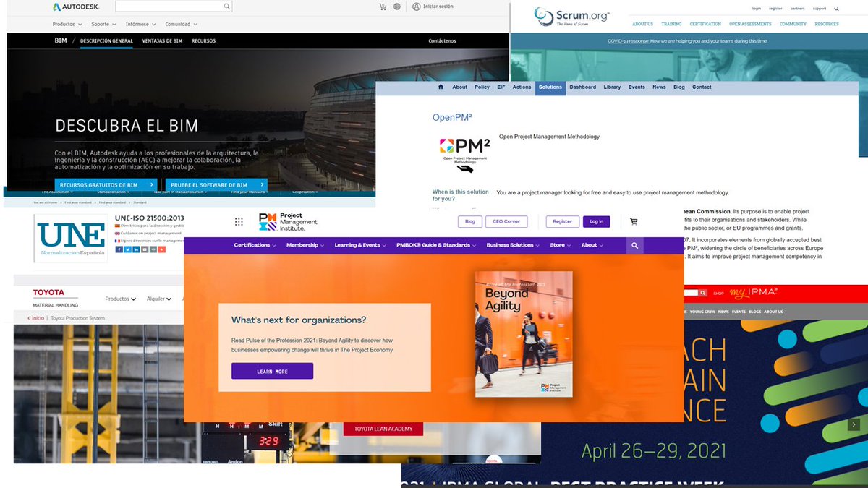Expand the Autodesk Soporte dropdown
Viewport: 868px width, 488px height.
coord(103,24)
